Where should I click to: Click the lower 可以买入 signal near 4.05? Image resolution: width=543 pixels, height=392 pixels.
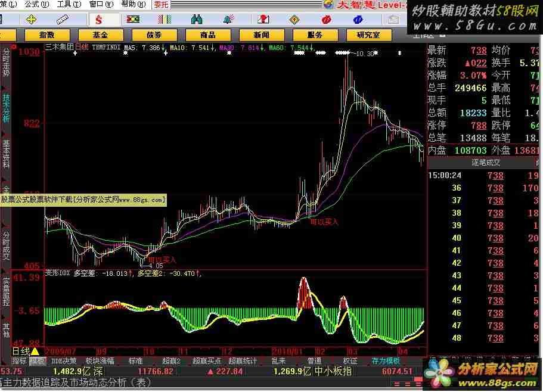point(162,260)
